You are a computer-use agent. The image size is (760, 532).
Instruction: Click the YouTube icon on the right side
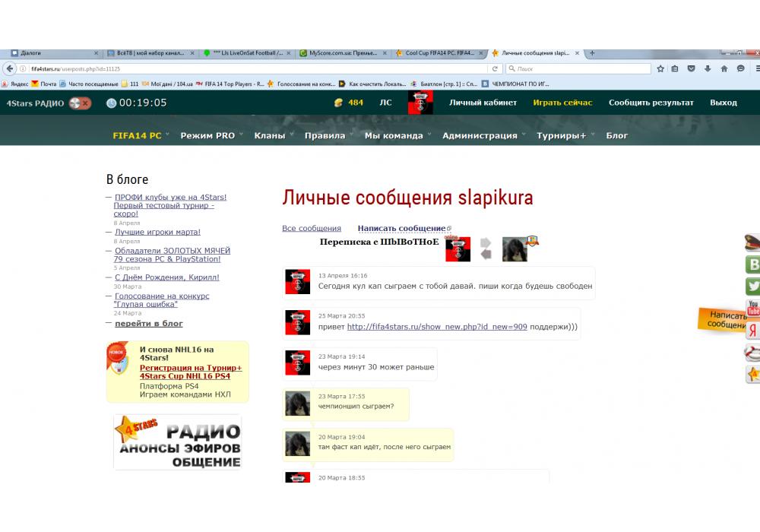(x=752, y=308)
